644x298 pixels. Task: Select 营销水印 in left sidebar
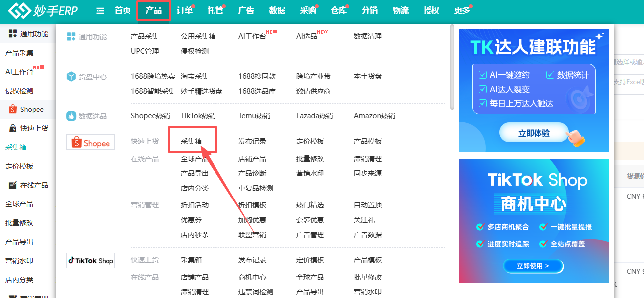pos(19,261)
